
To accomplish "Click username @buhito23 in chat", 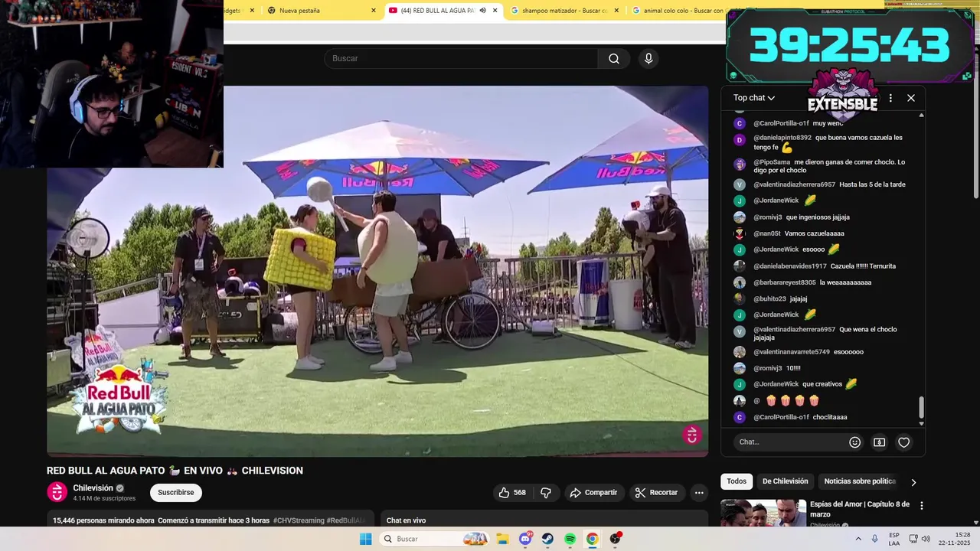I will click(769, 298).
